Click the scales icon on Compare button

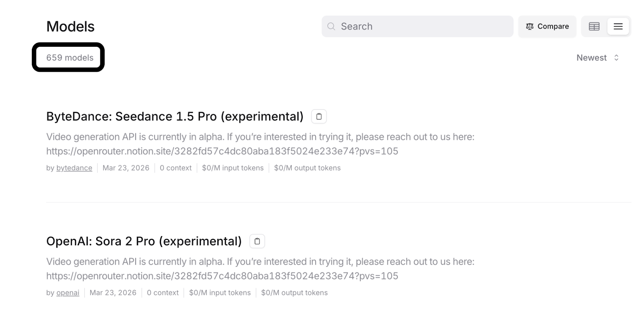tap(530, 27)
